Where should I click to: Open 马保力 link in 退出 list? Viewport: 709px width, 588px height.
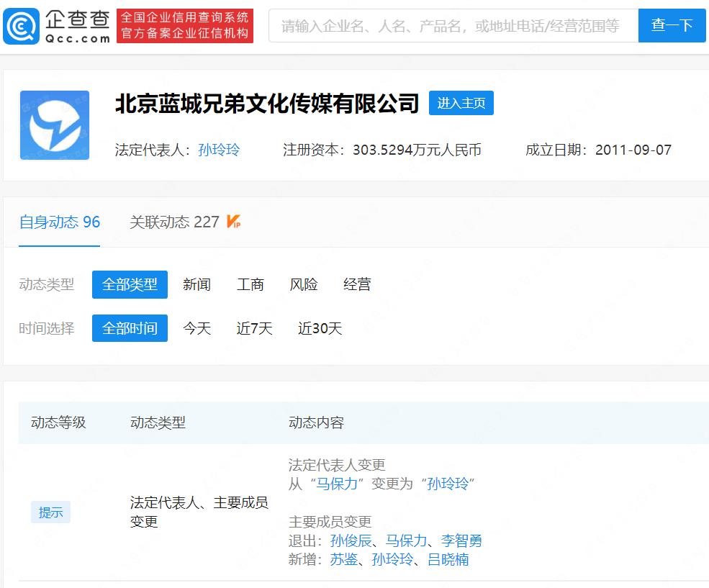pyautogui.click(x=406, y=540)
